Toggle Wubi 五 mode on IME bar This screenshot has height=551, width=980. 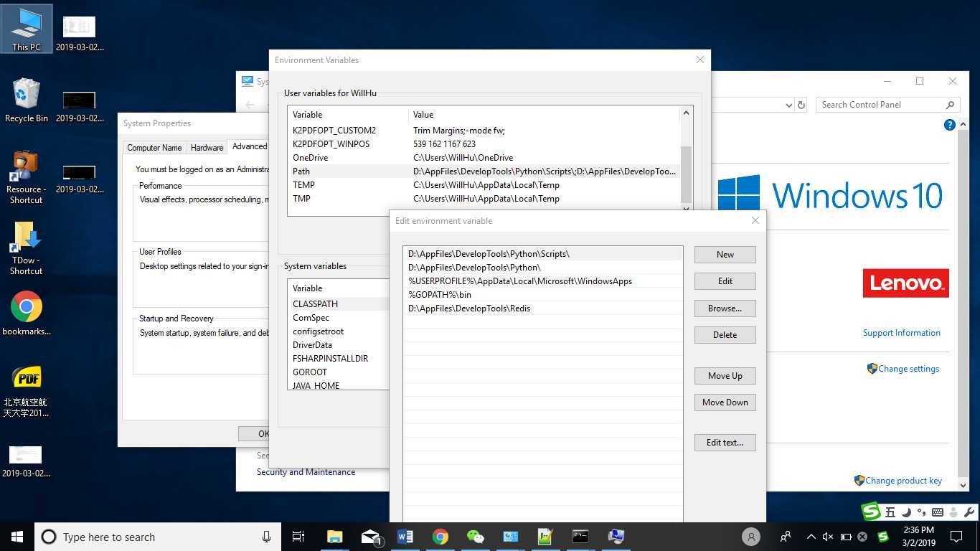pos(890,512)
